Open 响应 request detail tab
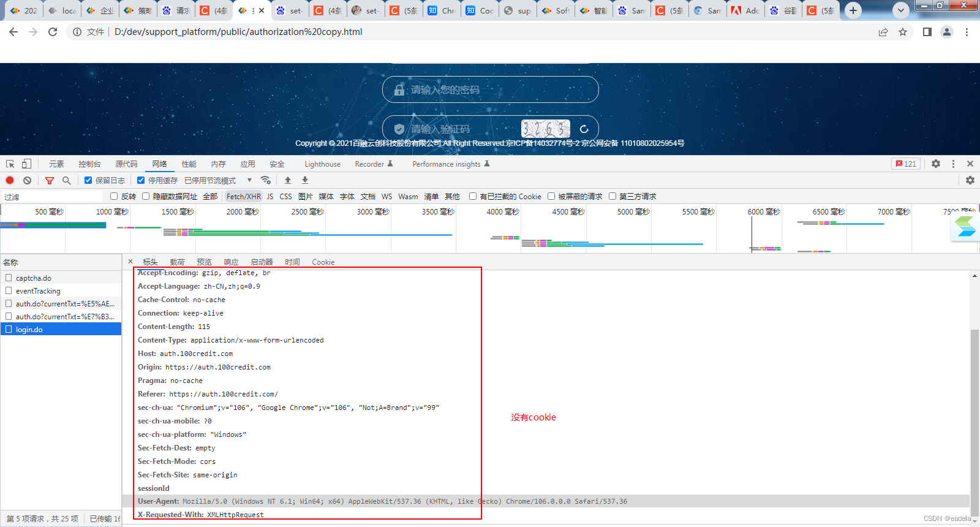The width and height of the screenshot is (980, 527). click(231, 262)
